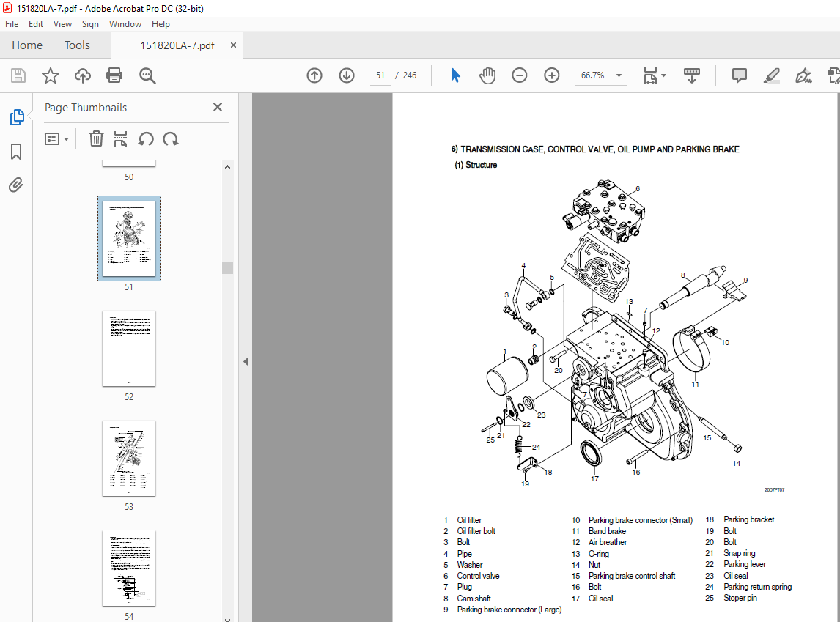The image size is (840, 622).
Task: Click the thumbnail panel scroll up arrow
Action: [x=228, y=167]
